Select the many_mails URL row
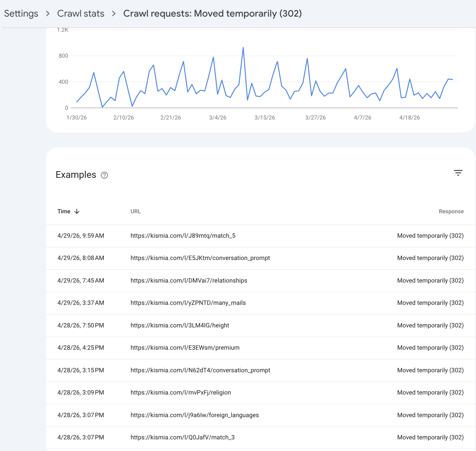The height and width of the screenshot is (451, 476). point(188,303)
